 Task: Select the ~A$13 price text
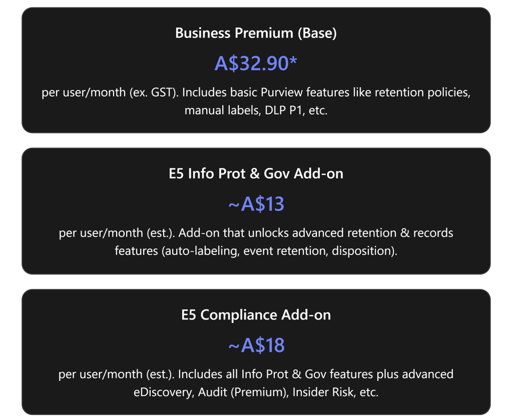(x=256, y=204)
